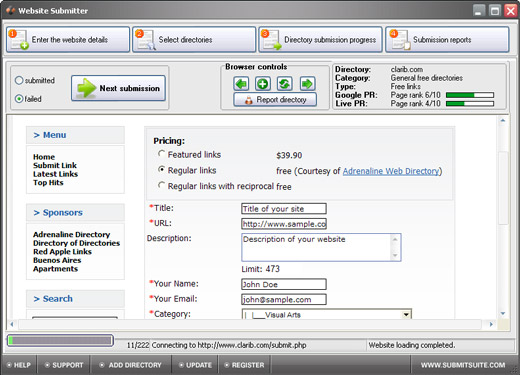The image size is (520, 375).
Task: Visit the Directory of Directories sponsor link
Action: pyautogui.click(x=76, y=243)
